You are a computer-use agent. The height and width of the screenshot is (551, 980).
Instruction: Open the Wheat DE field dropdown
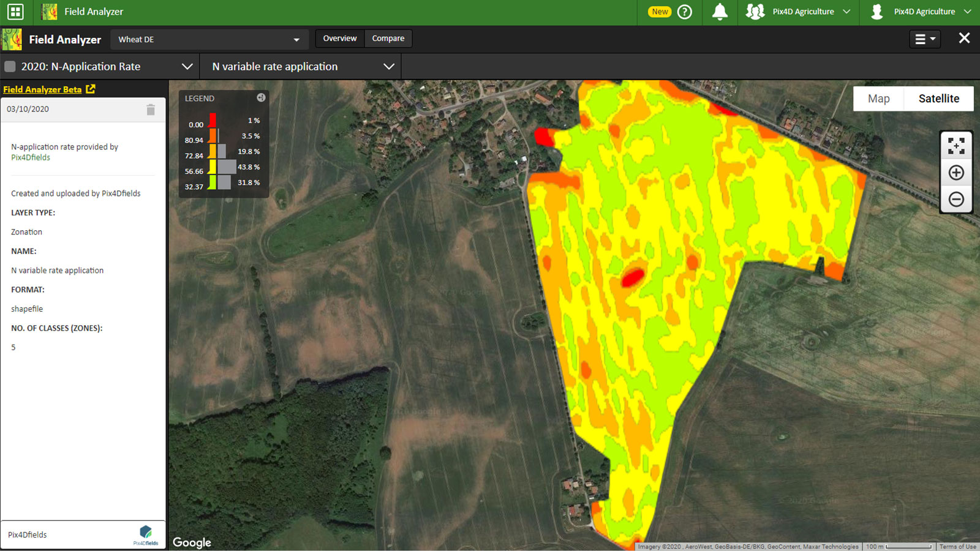(208, 40)
